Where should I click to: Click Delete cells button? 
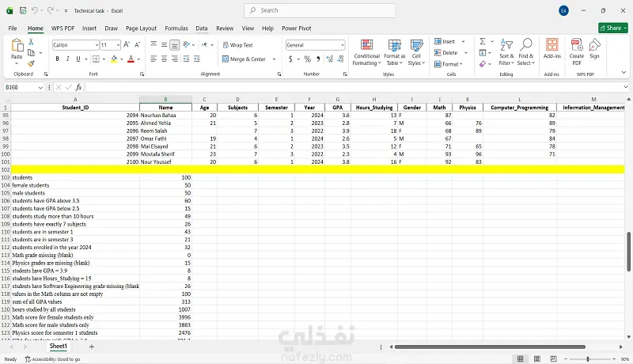coord(445,53)
